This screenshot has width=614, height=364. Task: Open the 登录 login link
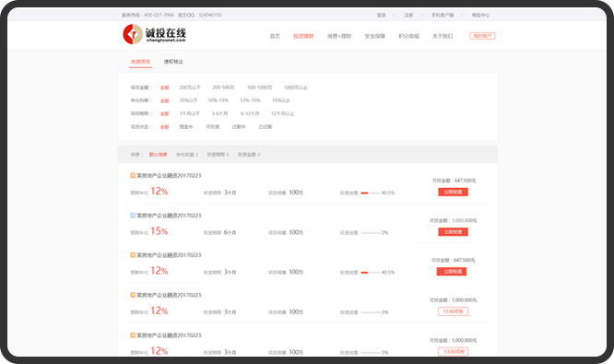click(381, 16)
